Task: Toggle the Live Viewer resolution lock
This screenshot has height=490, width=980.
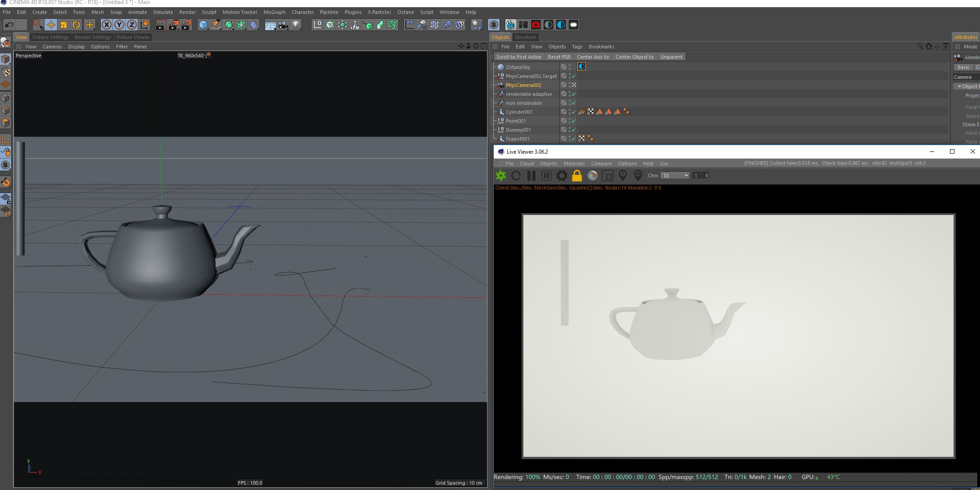Action: tap(577, 176)
